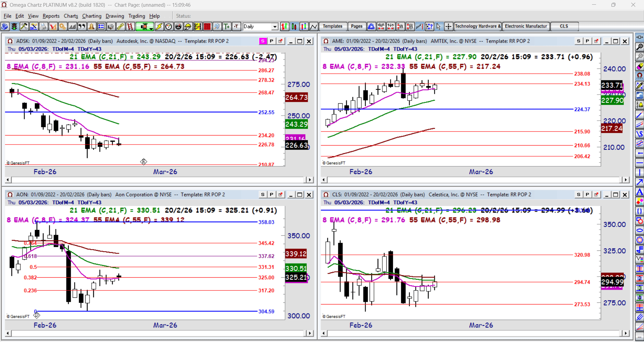This screenshot has height=342, width=644.
Task: Switch to red-green OHLC bar chart type
Action: (x=284, y=26)
